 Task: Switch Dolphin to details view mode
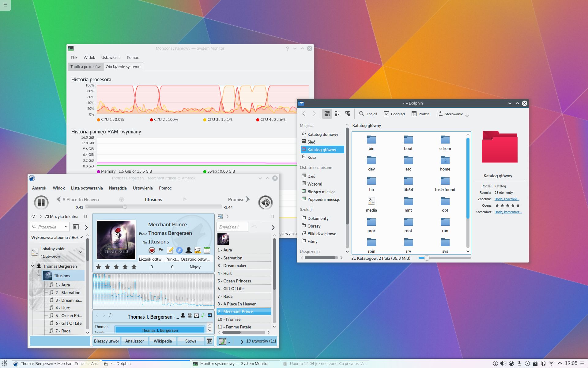(348, 114)
